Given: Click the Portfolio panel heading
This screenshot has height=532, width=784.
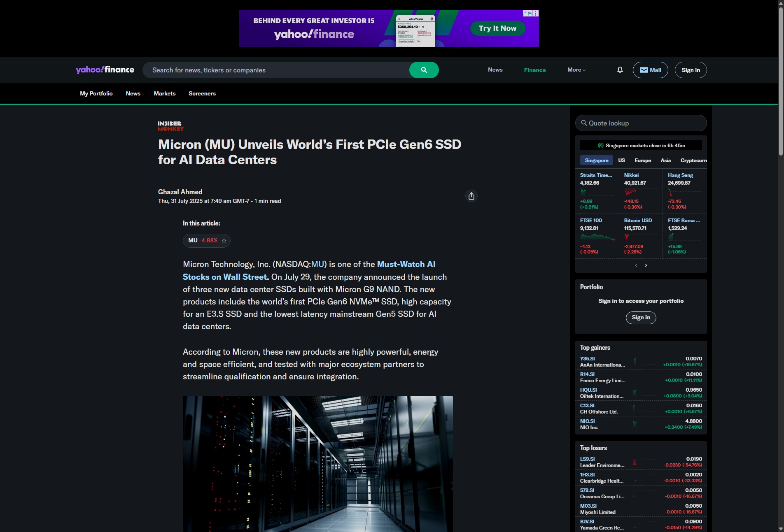Looking at the screenshot, I should 591,287.
